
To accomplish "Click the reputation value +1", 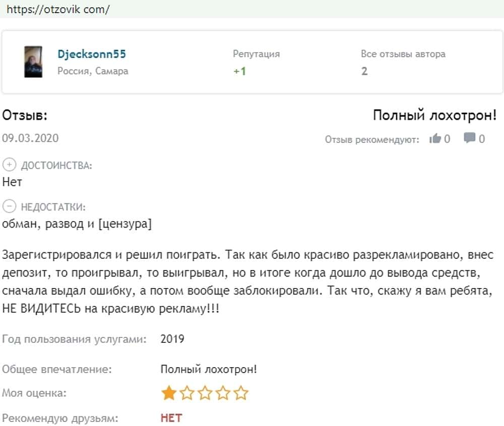I will coord(239,71).
